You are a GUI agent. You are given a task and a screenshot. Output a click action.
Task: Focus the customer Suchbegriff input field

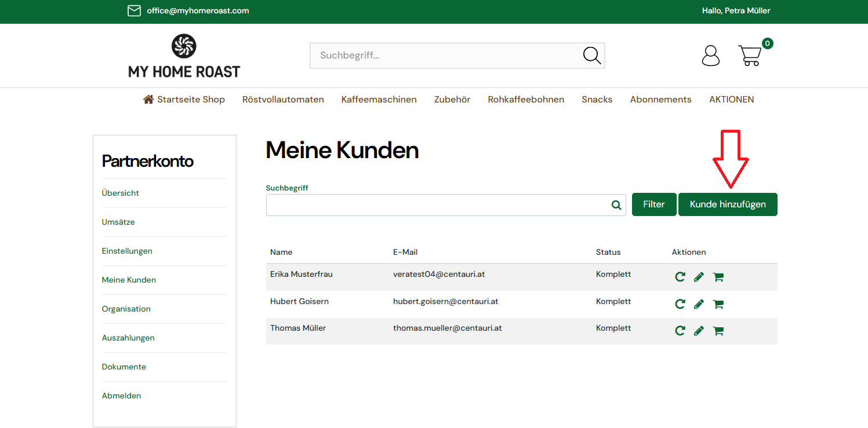pyautogui.click(x=446, y=205)
